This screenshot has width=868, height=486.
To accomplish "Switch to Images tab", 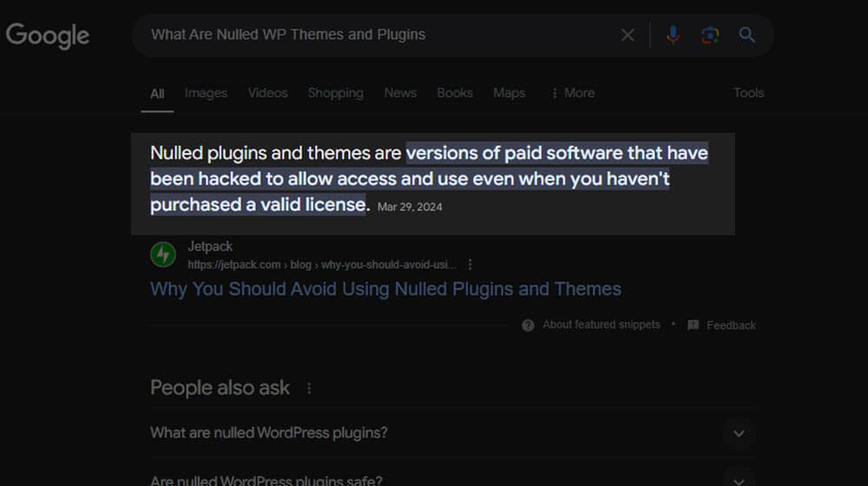I will point(206,93).
